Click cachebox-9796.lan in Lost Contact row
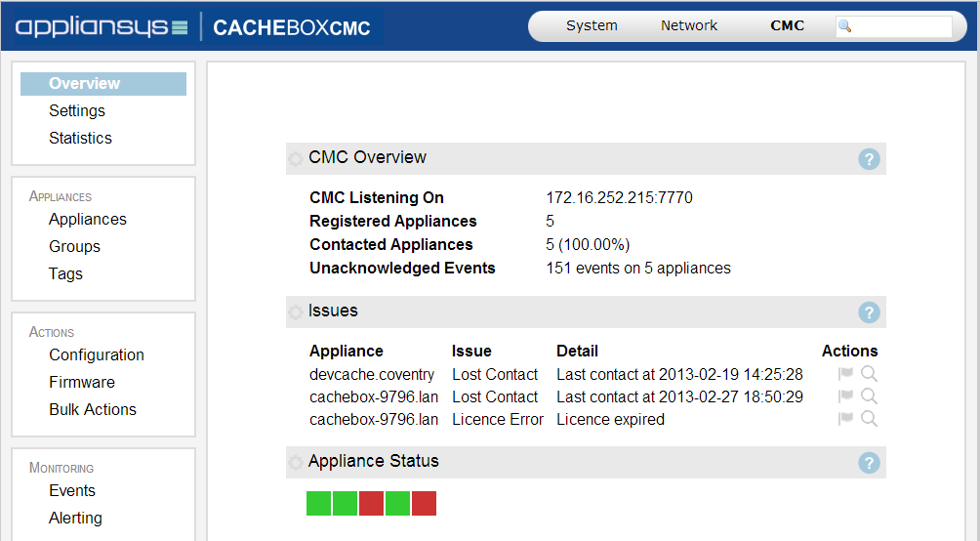The image size is (980, 541). (374, 397)
